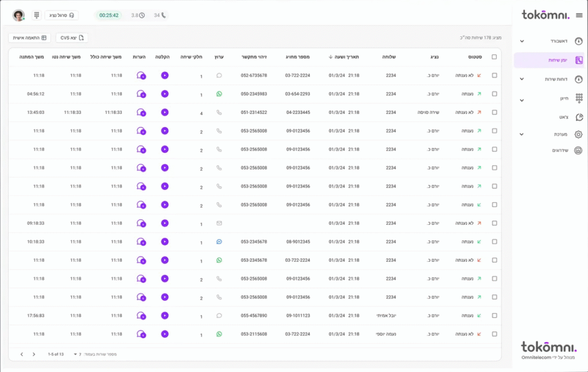This screenshot has width=588, height=372.
Task: Open the notes icon in the first call row
Action: coord(141,75)
